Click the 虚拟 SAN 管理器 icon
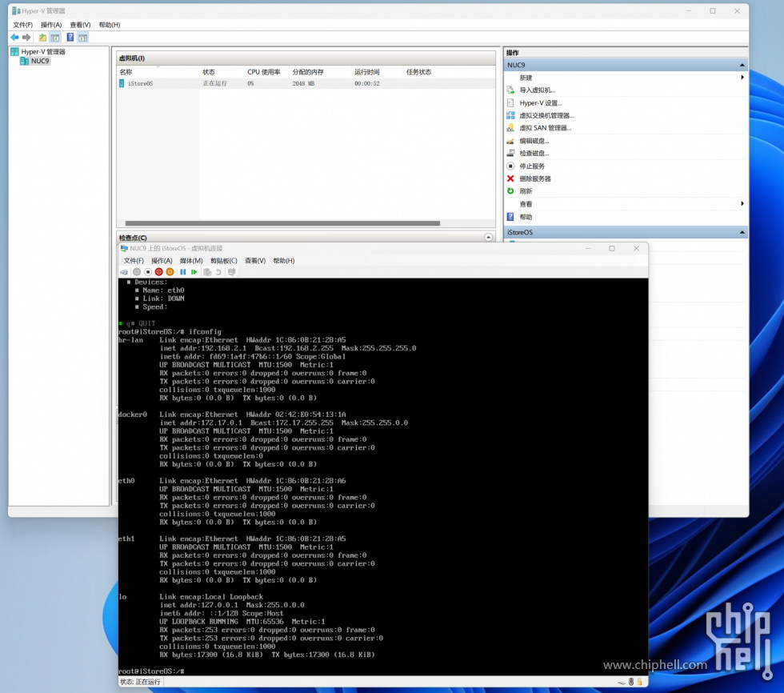 (x=510, y=128)
